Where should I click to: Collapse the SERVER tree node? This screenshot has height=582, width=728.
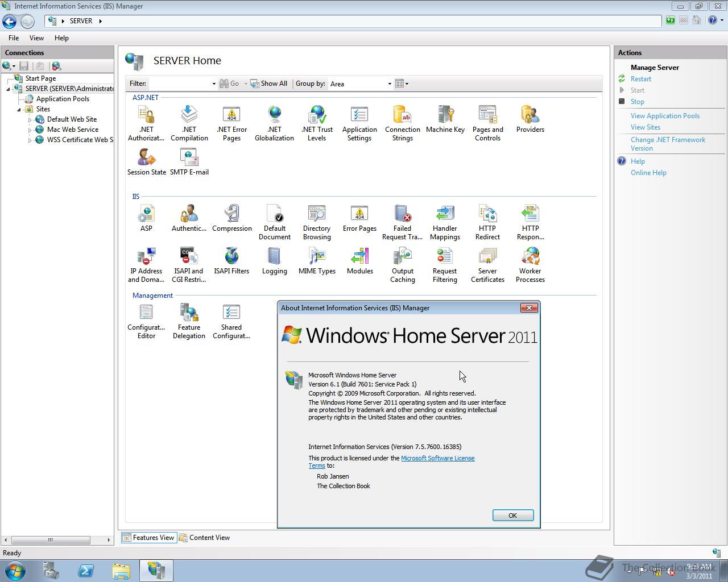[8, 89]
